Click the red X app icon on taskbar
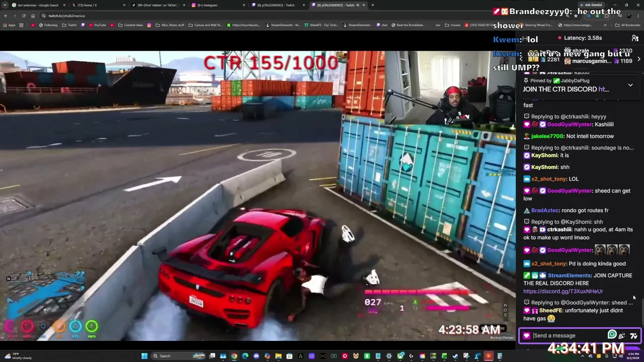The image size is (644, 362). tap(488, 356)
